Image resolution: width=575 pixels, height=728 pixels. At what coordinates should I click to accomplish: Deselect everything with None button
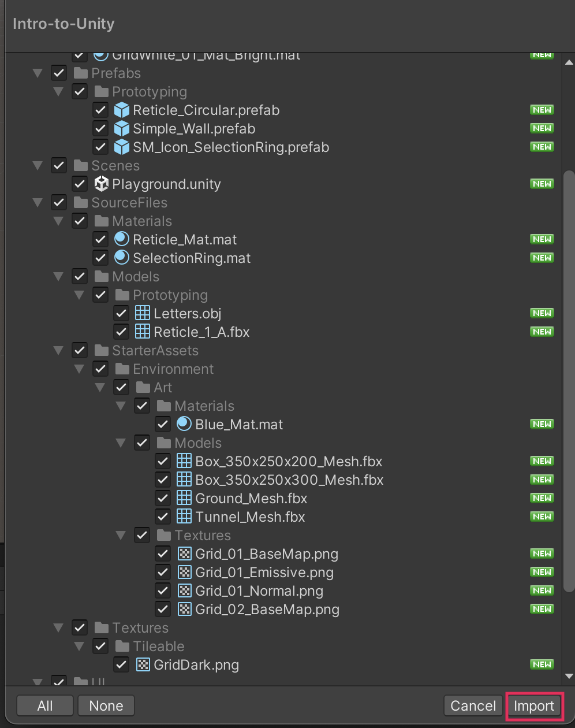coord(106,706)
